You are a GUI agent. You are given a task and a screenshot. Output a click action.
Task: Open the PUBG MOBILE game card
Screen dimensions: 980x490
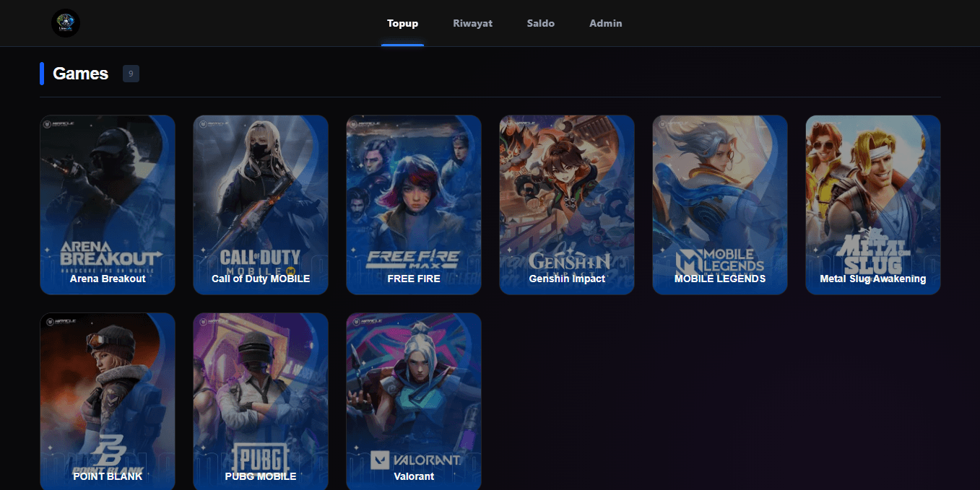tap(261, 401)
